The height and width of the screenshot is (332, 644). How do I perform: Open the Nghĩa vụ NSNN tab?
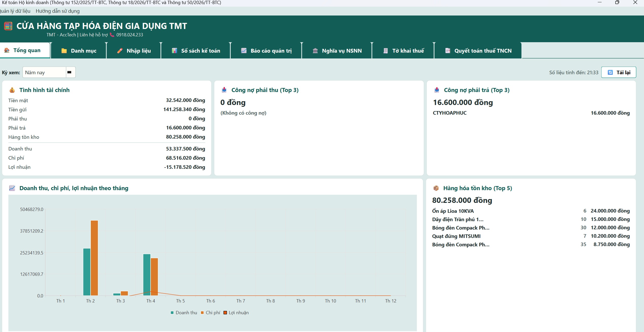(x=337, y=51)
